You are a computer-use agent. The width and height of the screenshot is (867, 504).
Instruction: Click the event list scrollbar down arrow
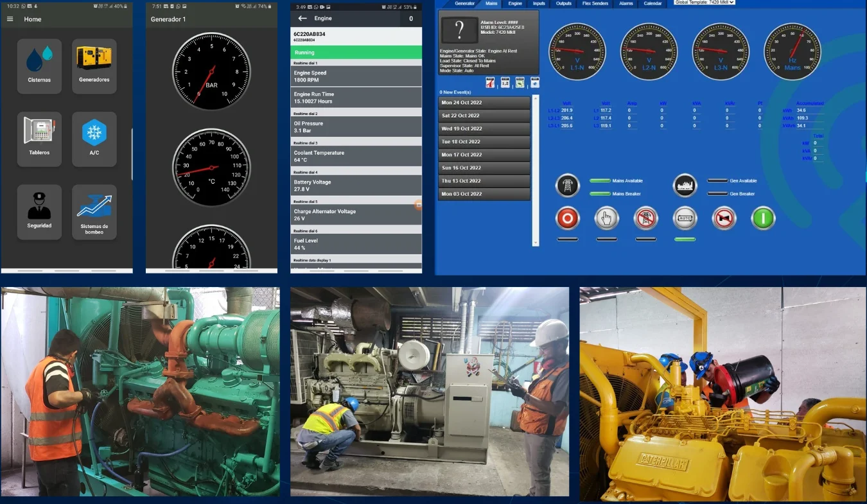tap(536, 243)
